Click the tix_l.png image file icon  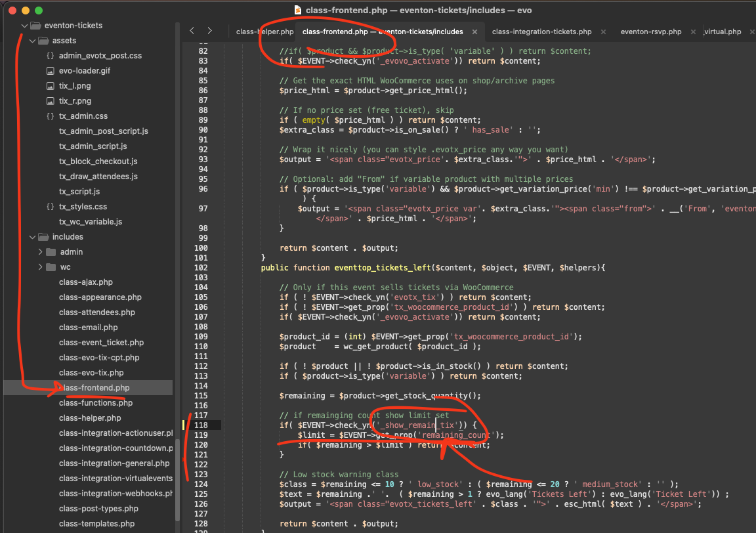(x=50, y=86)
